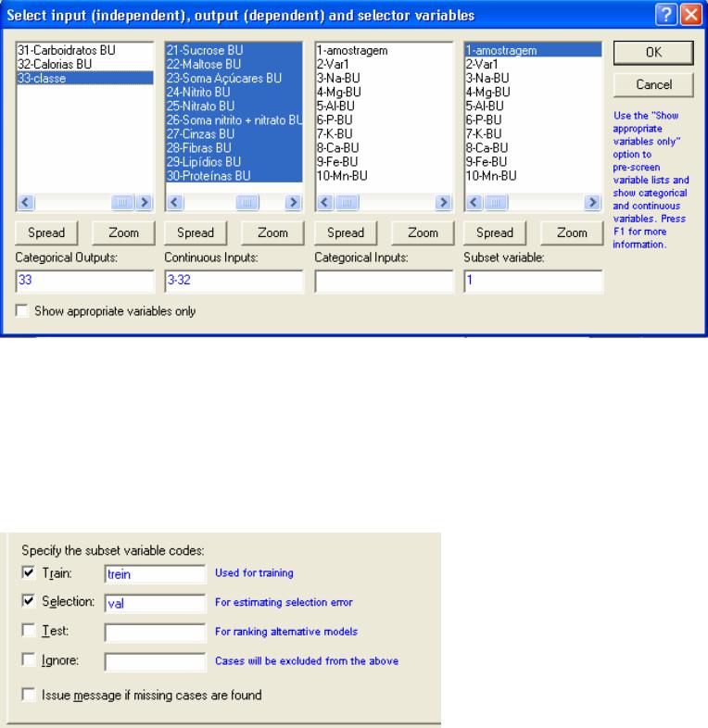Select 21-Sucrose BU in continuous inputs
Viewport: 708px width, 728px height.
point(234,50)
